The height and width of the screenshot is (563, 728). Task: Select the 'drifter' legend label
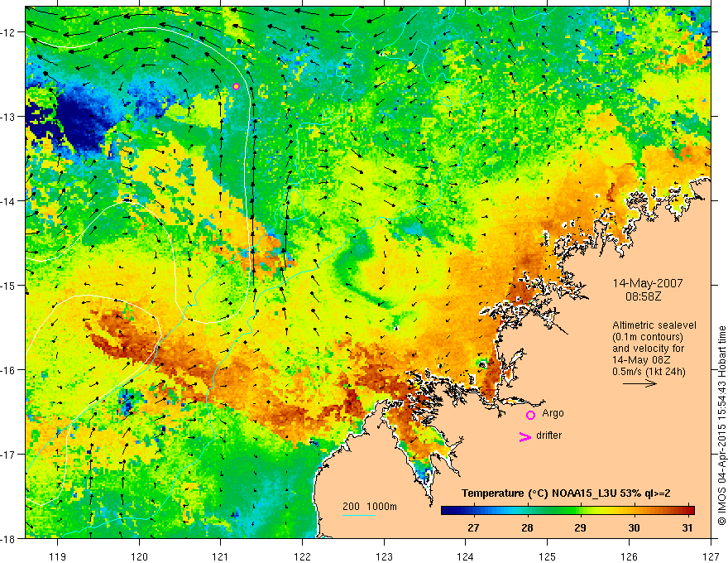coord(548,435)
